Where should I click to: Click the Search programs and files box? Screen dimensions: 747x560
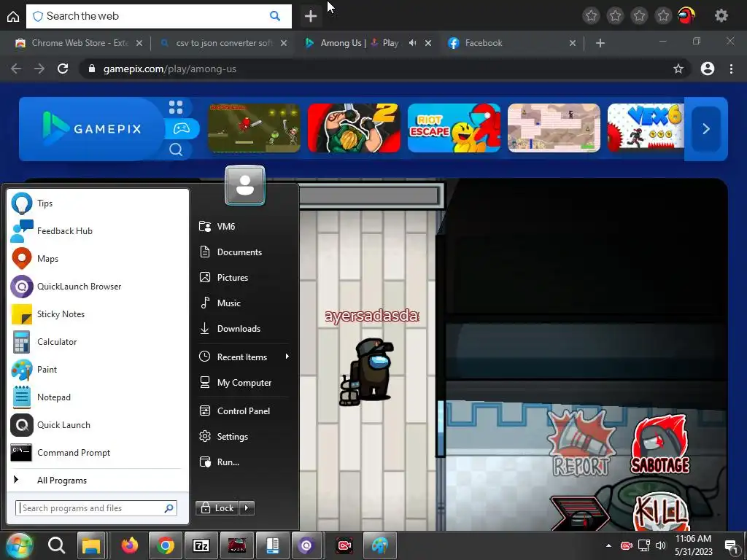pos(96,508)
